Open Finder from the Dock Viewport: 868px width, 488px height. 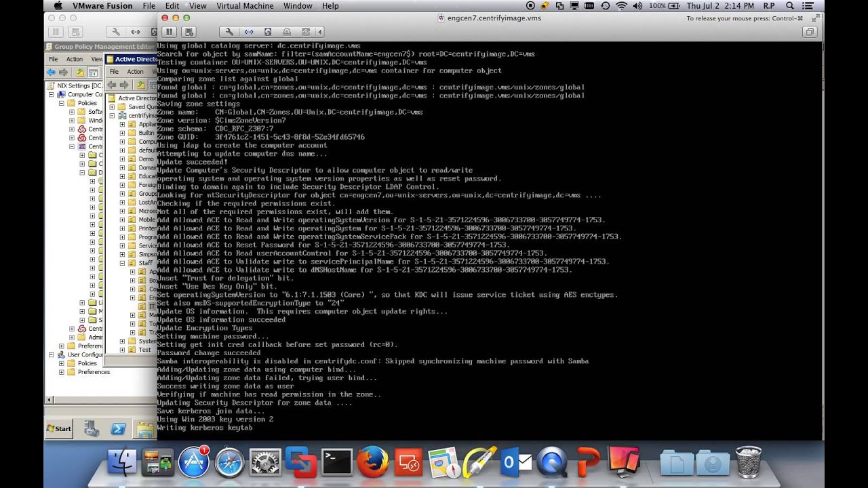(123, 462)
